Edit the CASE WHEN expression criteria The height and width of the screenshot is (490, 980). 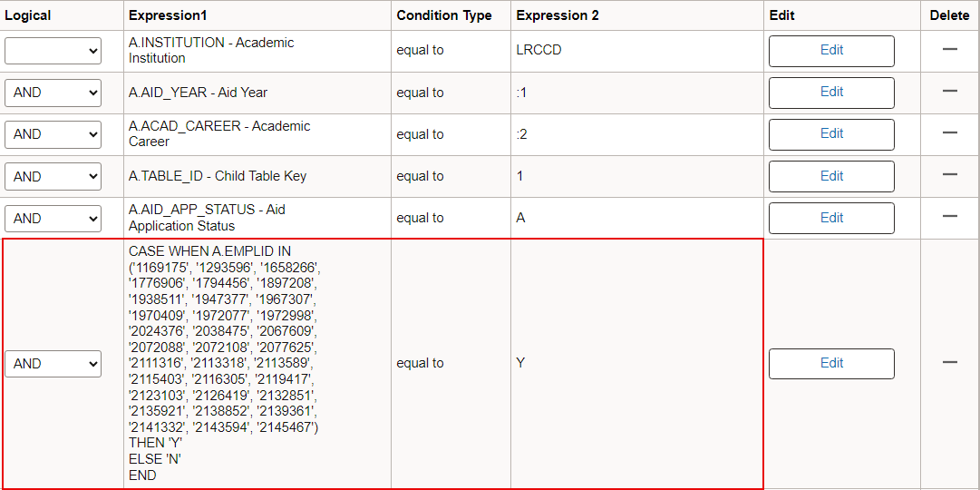pyautogui.click(x=831, y=364)
